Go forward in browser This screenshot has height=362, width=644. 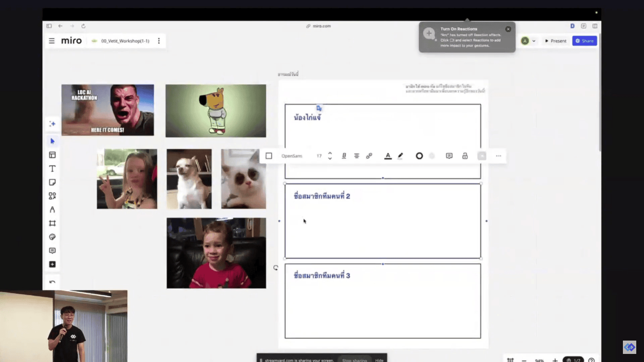point(72,26)
